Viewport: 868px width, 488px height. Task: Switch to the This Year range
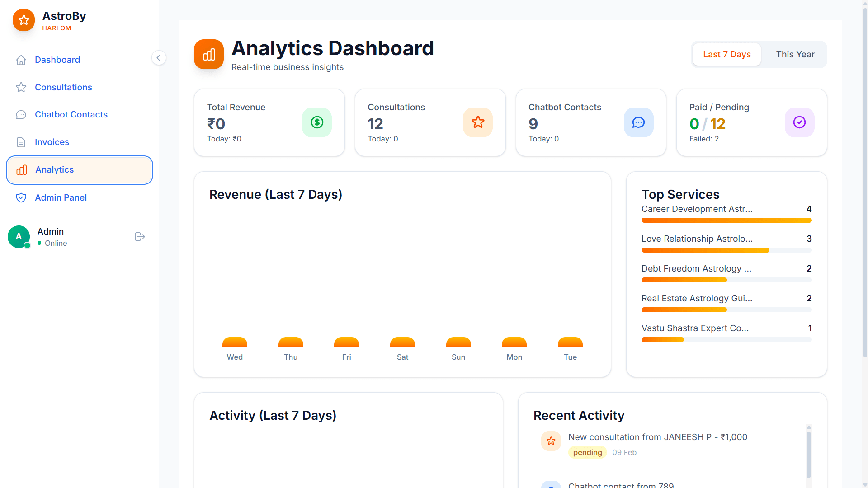795,55
